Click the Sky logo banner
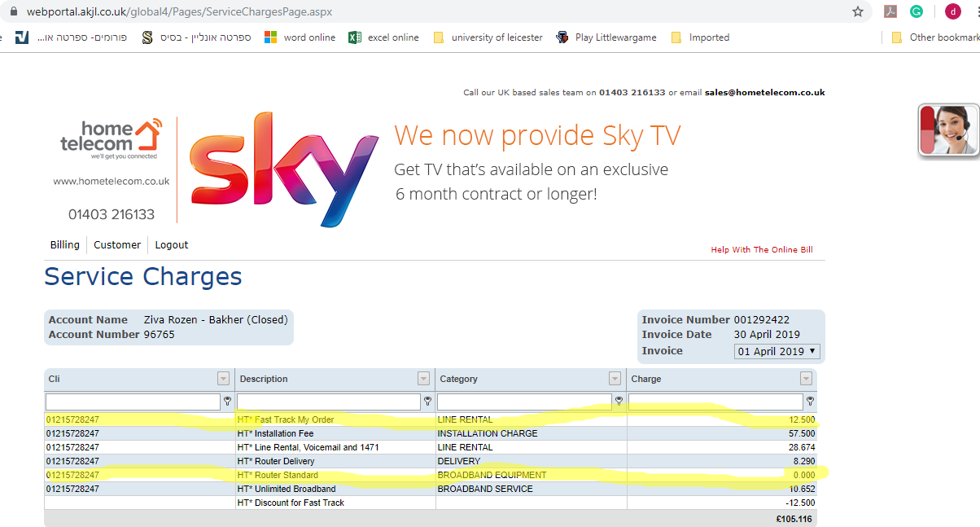980x527 pixels. (x=284, y=169)
